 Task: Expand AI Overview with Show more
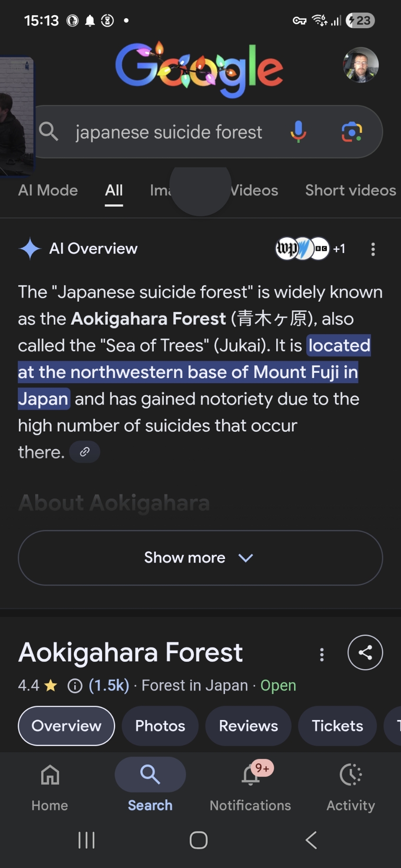(x=200, y=558)
